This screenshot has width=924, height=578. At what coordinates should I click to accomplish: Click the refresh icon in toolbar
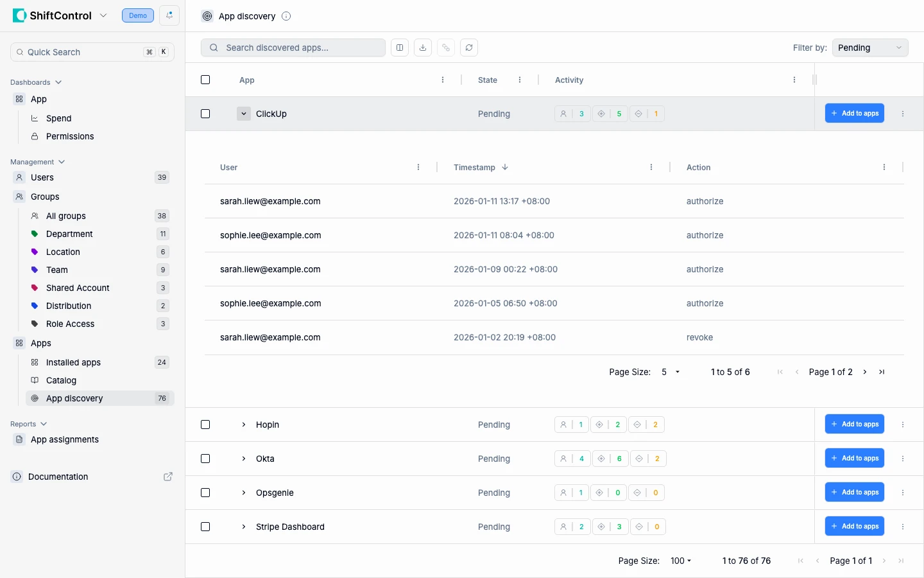point(469,48)
